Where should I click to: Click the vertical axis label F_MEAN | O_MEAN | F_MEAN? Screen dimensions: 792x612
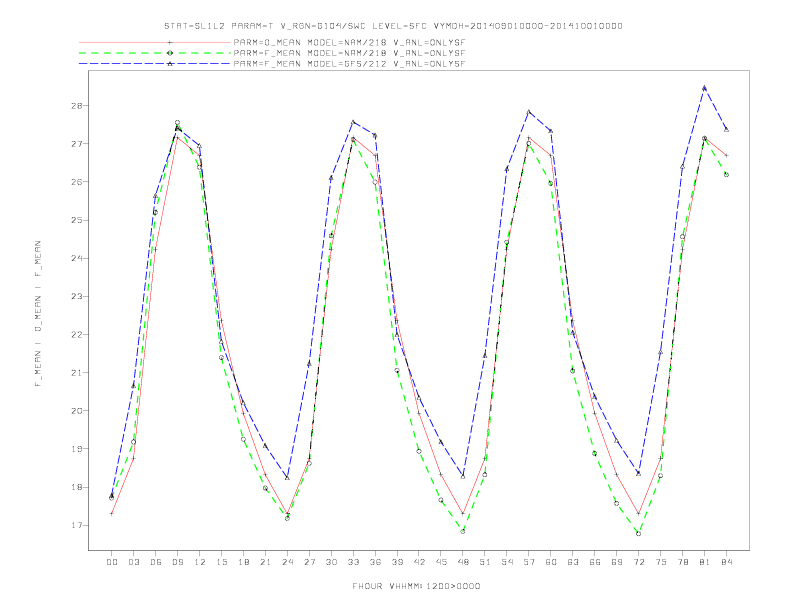pyautogui.click(x=38, y=314)
